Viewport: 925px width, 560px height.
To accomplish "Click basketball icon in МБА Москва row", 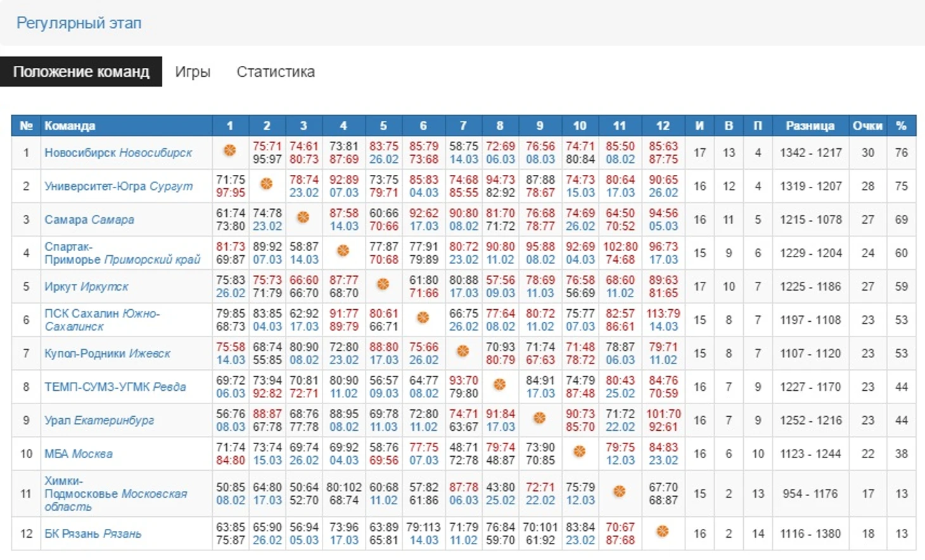I will [580, 452].
